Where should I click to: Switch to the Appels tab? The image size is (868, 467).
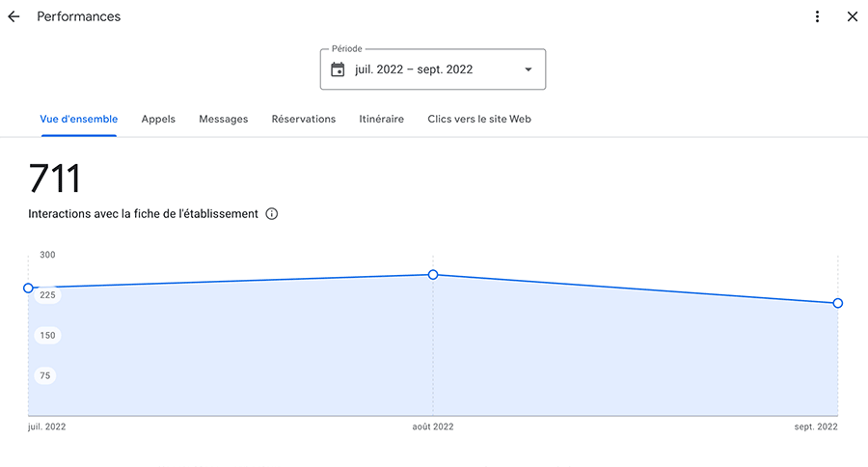pos(158,120)
